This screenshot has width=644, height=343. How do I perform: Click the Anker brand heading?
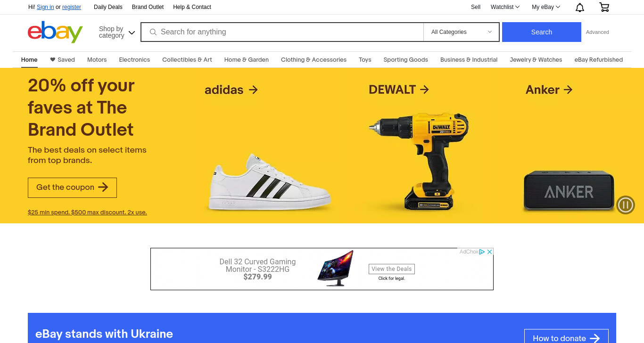coord(543,90)
